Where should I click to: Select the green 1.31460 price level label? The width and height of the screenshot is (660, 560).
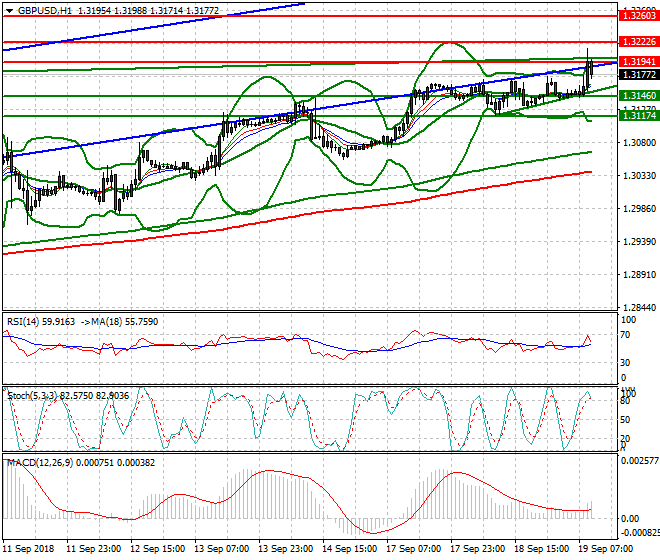(639, 96)
